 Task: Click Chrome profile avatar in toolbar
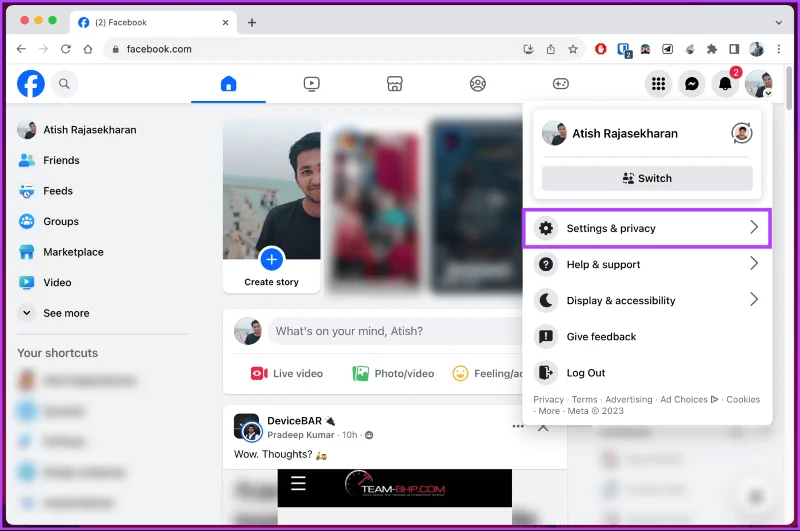coord(756,49)
